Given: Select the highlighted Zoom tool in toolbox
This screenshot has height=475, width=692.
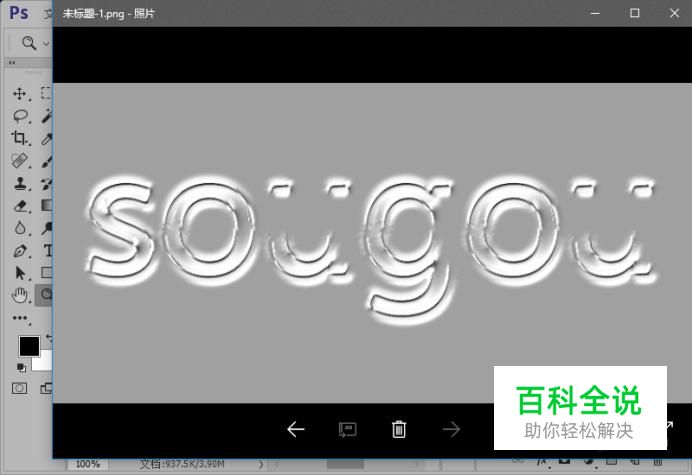Looking at the screenshot, I should pos(45,295).
